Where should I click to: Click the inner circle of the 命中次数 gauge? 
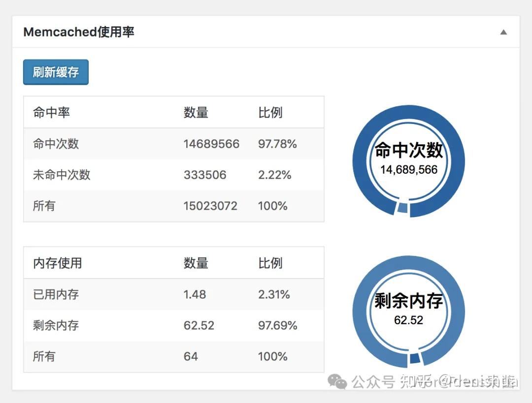coord(408,160)
